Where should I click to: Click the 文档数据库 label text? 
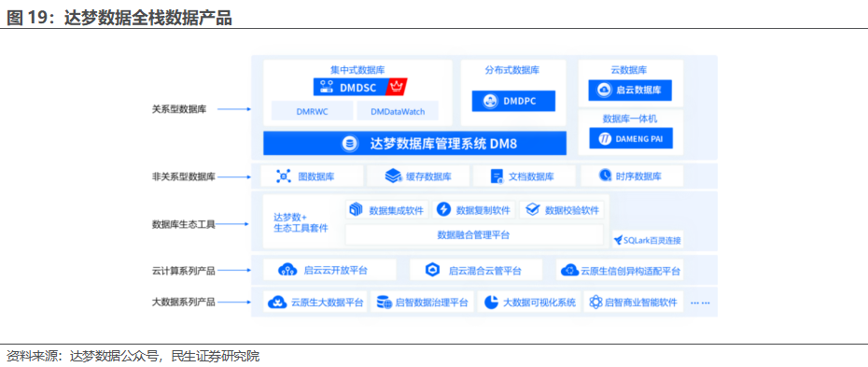point(531,177)
